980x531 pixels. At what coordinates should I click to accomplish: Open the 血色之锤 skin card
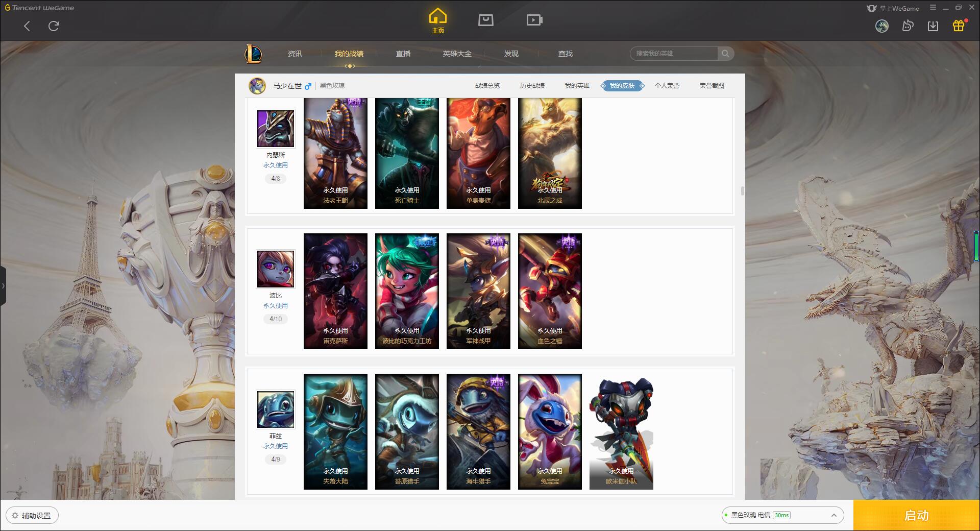[x=550, y=291]
